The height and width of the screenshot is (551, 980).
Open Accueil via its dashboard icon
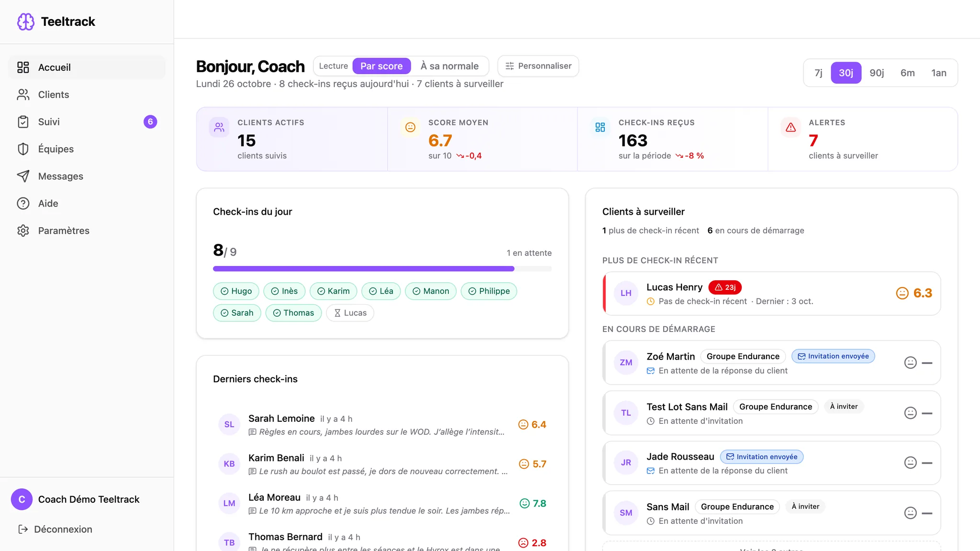[x=23, y=67]
